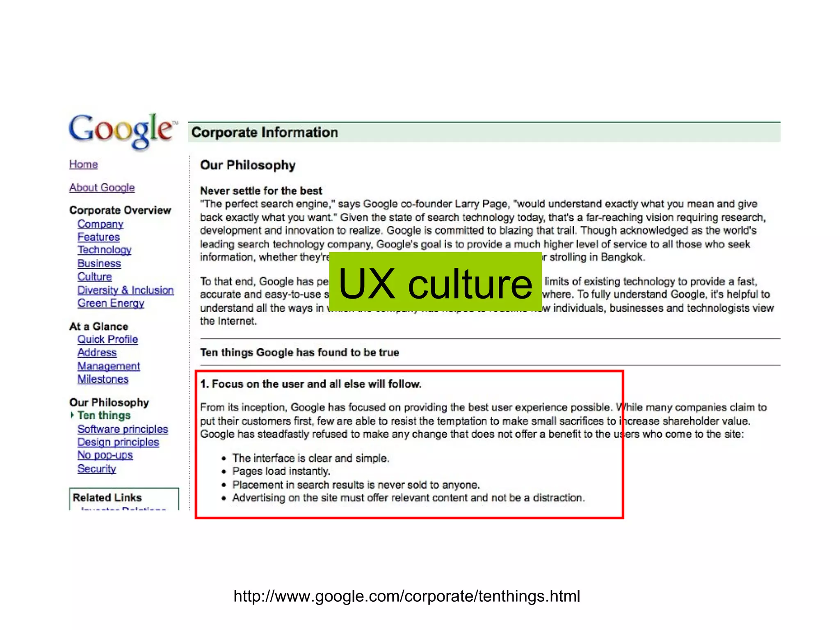Click 'Pages load instantly' bullet
This screenshot has width=840, height=630.
click(281, 471)
